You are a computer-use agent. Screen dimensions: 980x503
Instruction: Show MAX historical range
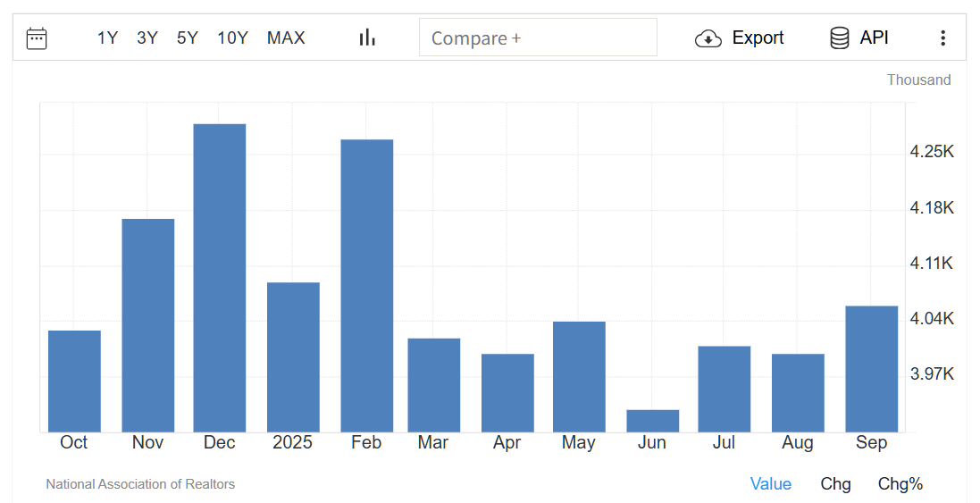coord(286,38)
